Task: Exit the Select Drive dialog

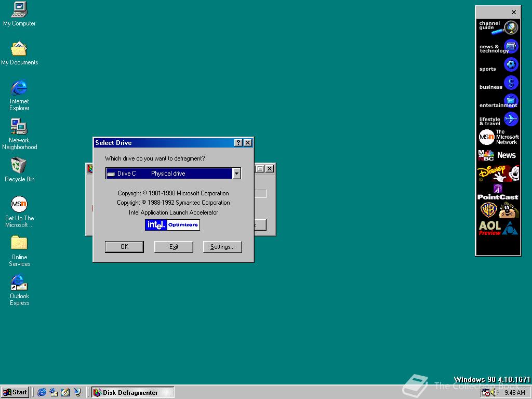Action: click(x=174, y=246)
